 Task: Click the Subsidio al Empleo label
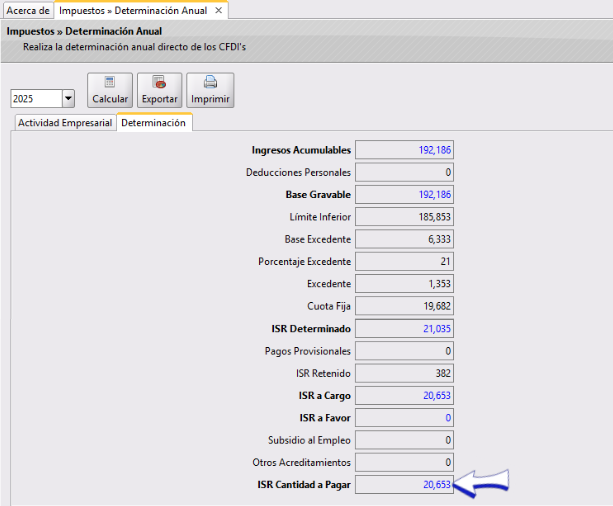309,440
